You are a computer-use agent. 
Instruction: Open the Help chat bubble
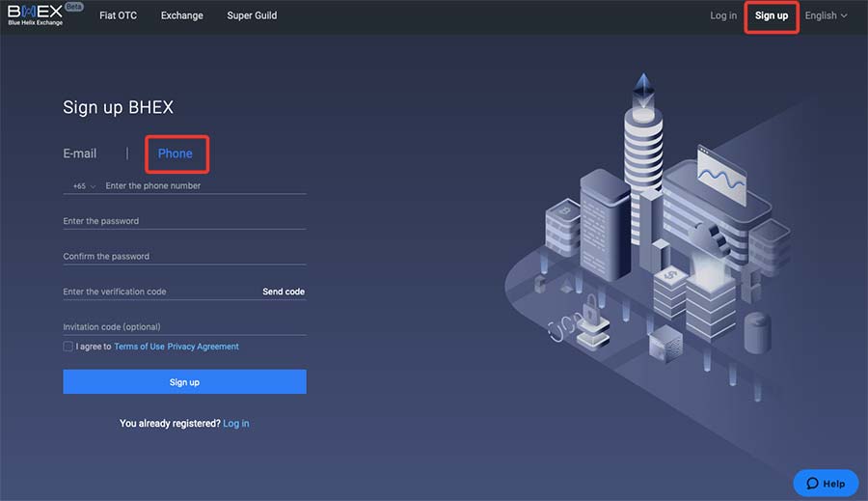[x=826, y=484]
